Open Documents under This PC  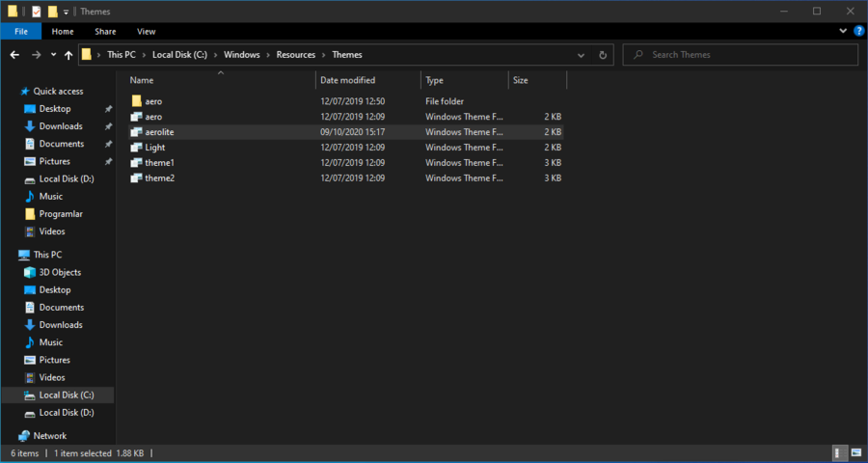pyautogui.click(x=62, y=308)
